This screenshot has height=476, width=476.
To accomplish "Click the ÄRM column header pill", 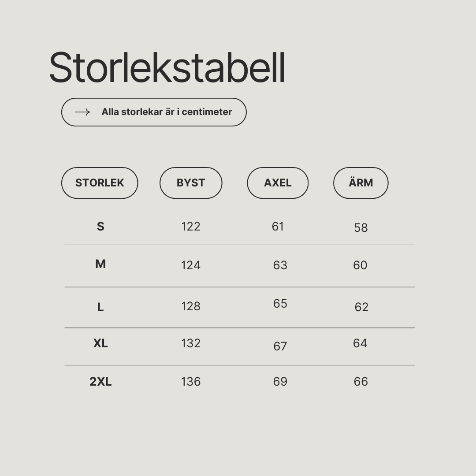I will coord(361,183).
